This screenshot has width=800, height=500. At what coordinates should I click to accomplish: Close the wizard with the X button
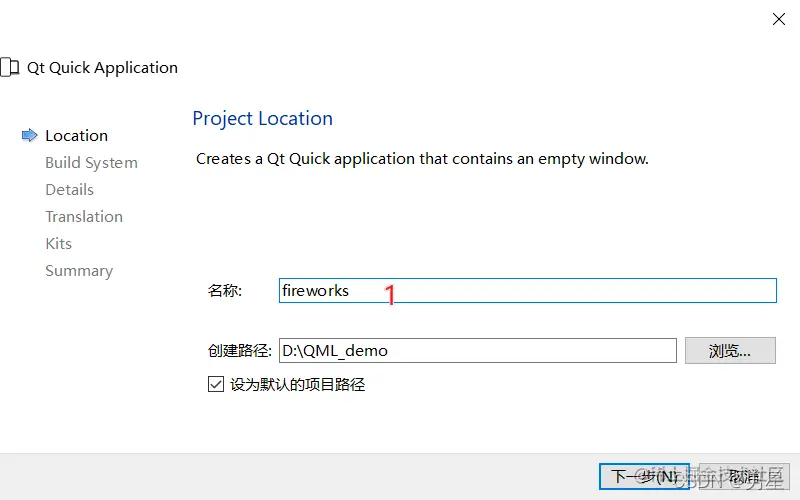pyautogui.click(x=779, y=19)
